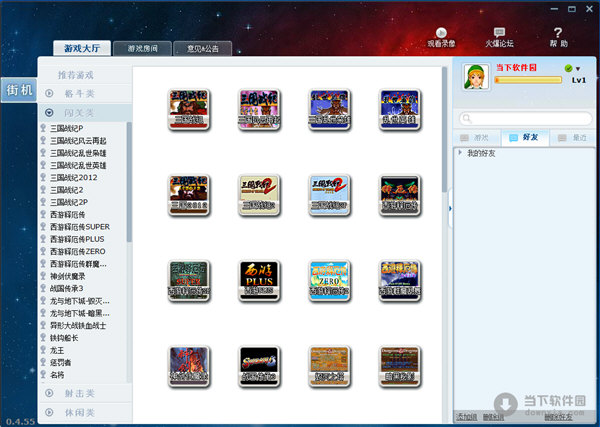Switch to the 游戏房间 tab
The height and width of the screenshot is (427, 600).
pos(142,49)
